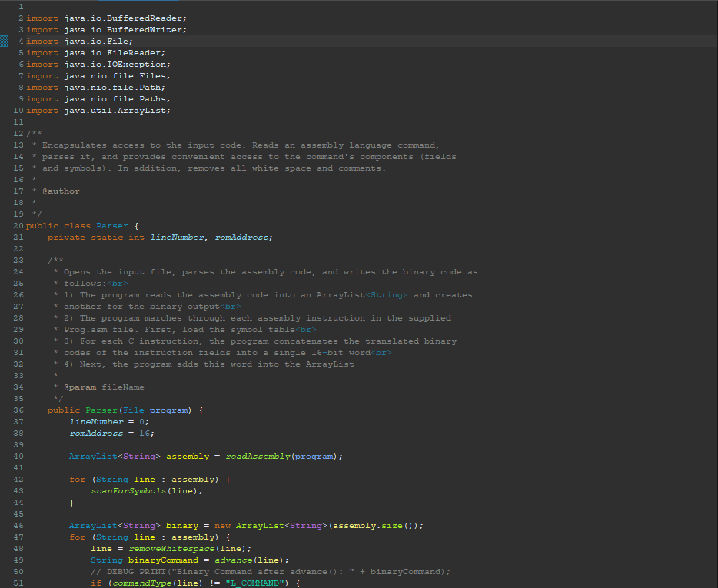Viewport: 718px width, 588px height.
Task: Click the java.io.BufferedWriter import statement
Action: click(x=106, y=30)
